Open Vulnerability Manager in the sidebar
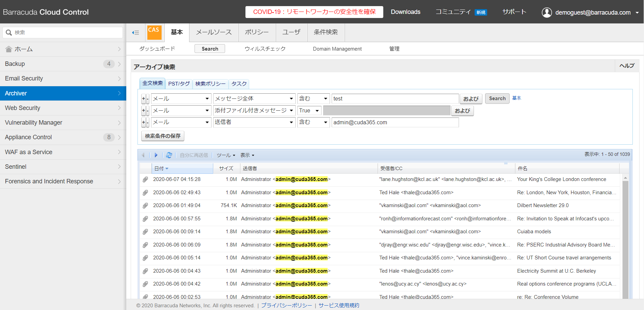 tap(63, 123)
